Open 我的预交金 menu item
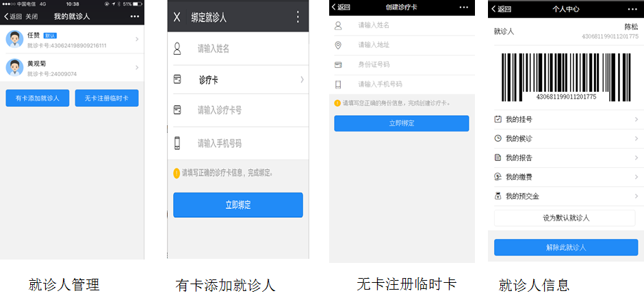 click(566, 197)
